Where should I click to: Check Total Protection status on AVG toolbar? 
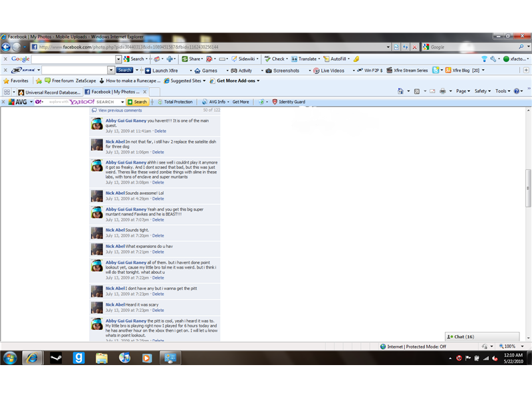point(176,102)
